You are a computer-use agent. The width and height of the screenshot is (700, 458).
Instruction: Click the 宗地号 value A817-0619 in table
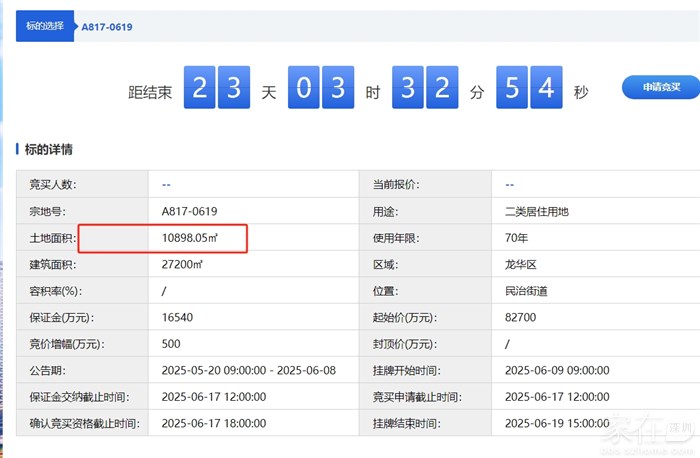point(189,212)
